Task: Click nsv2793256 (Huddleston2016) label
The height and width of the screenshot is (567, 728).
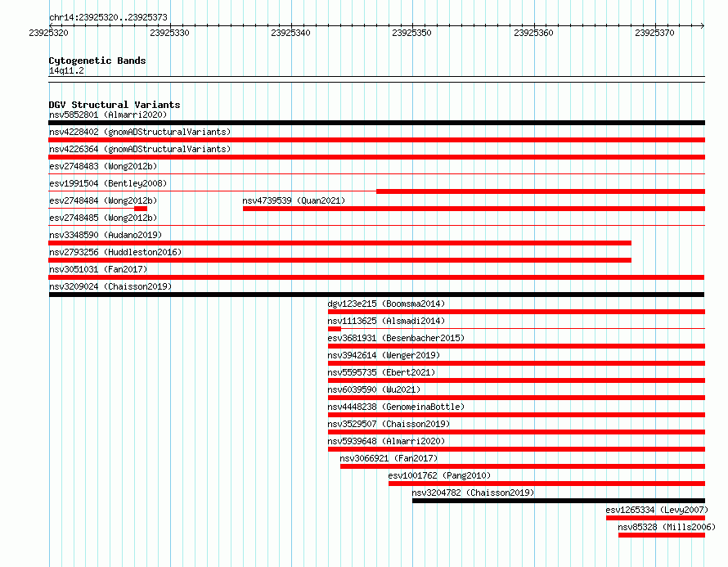Action: click(x=115, y=252)
